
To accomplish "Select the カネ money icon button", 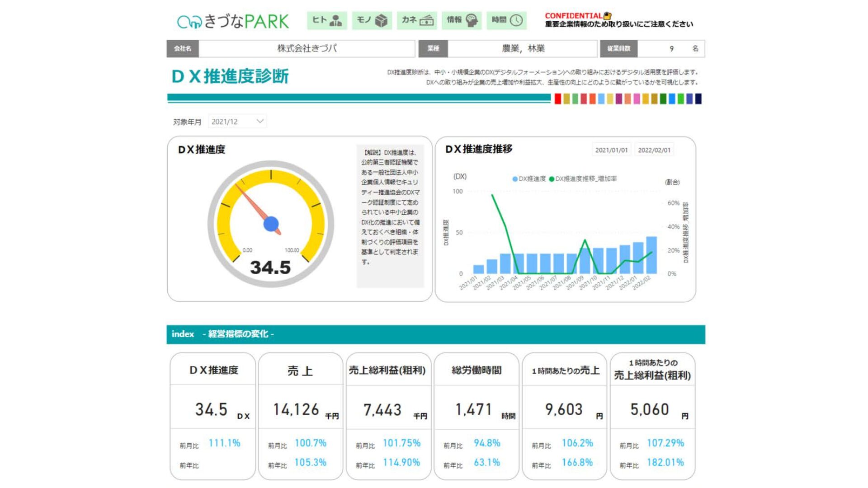I will (417, 20).
